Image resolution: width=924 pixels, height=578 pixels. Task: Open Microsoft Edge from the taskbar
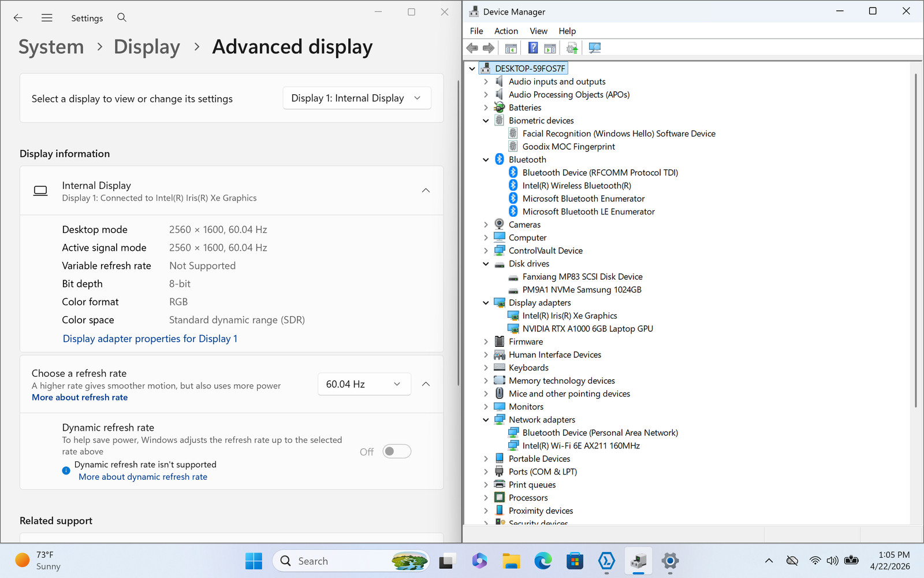[x=543, y=561]
